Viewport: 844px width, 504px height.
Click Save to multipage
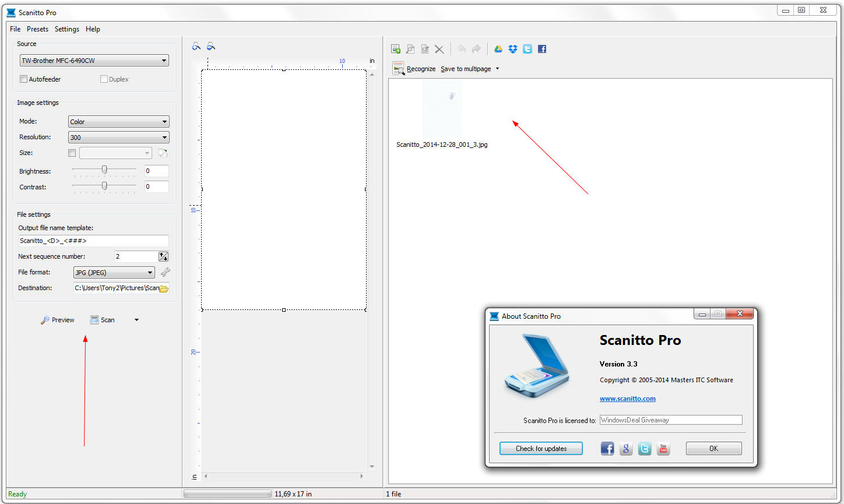coord(466,69)
